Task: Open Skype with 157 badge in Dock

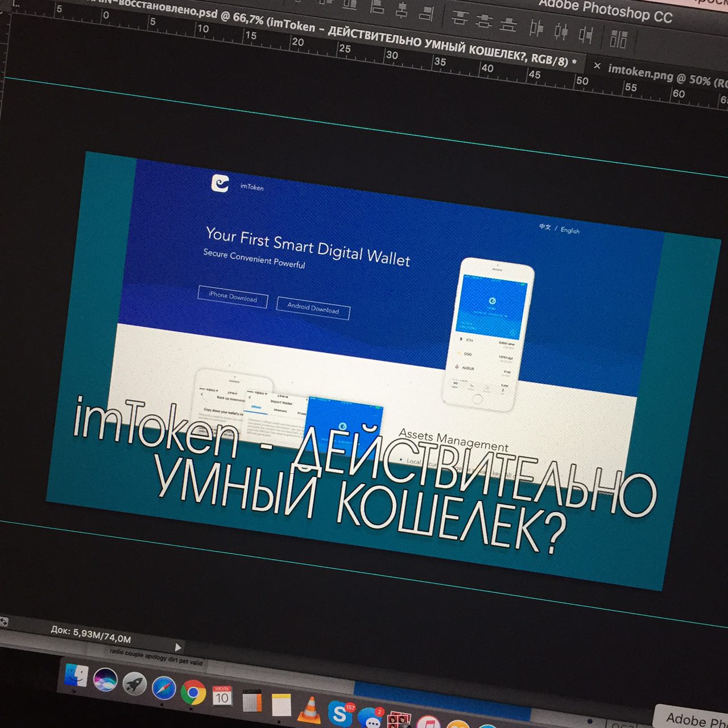Action: pos(340,714)
